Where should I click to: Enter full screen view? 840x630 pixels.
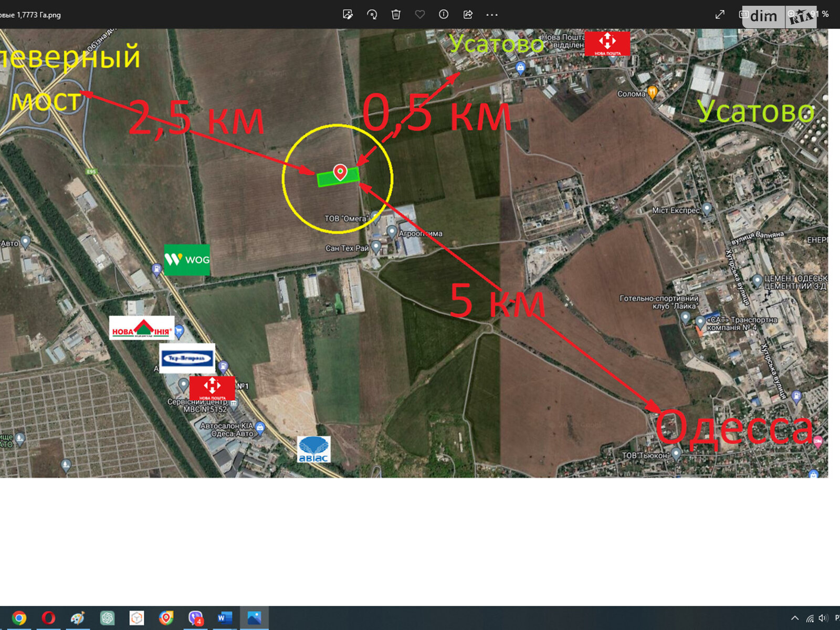pyautogui.click(x=720, y=15)
